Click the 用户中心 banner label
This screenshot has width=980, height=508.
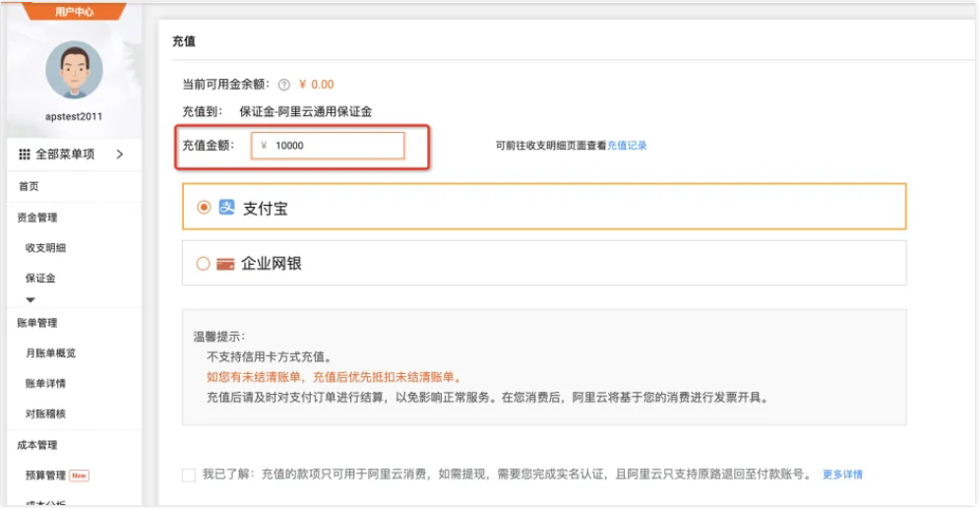coord(75,11)
